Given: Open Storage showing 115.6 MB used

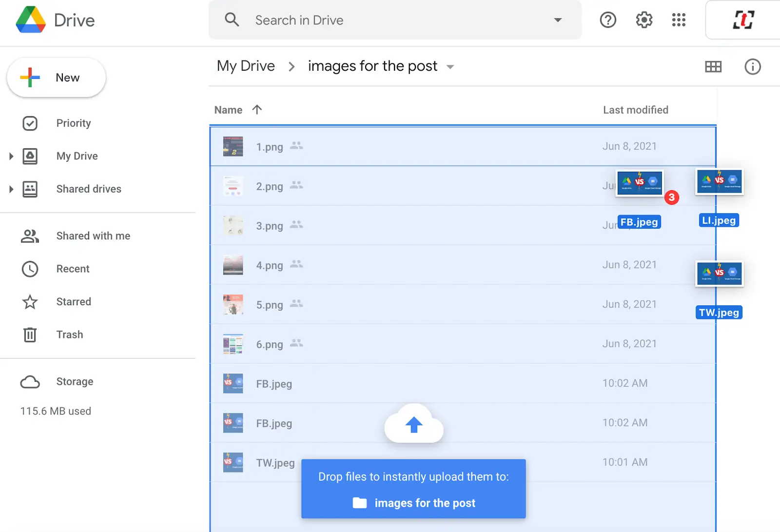Looking at the screenshot, I should tap(74, 381).
